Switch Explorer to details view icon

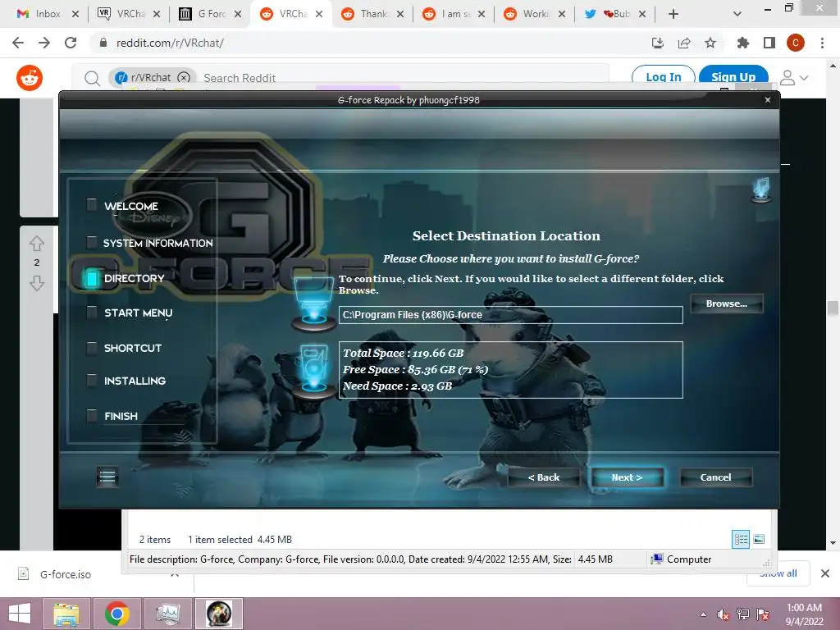click(x=741, y=539)
